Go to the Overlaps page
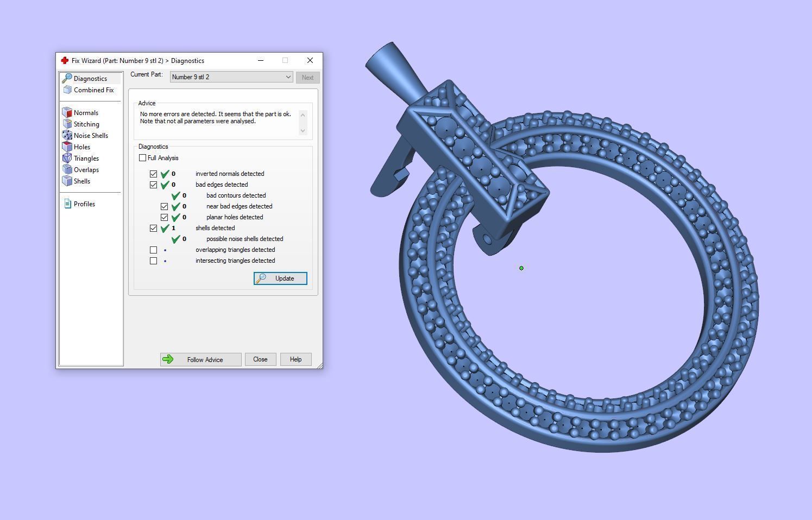The height and width of the screenshot is (520, 812). click(x=86, y=170)
